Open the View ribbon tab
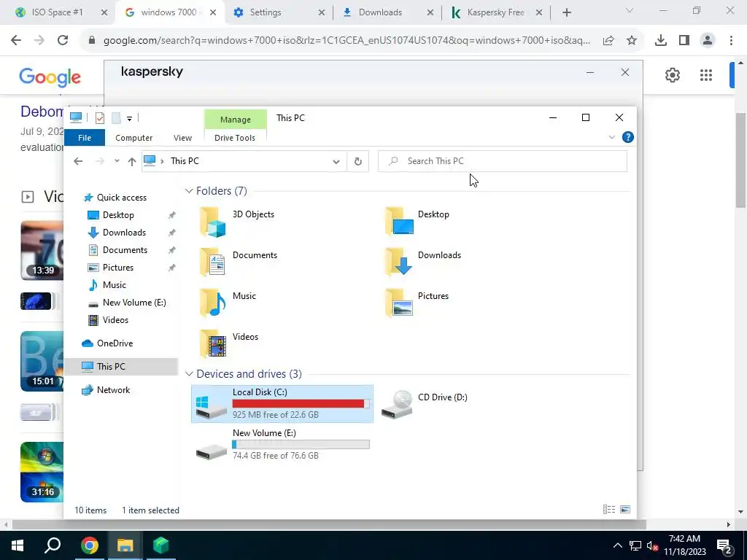This screenshot has width=747, height=560. pyautogui.click(x=182, y=138)
